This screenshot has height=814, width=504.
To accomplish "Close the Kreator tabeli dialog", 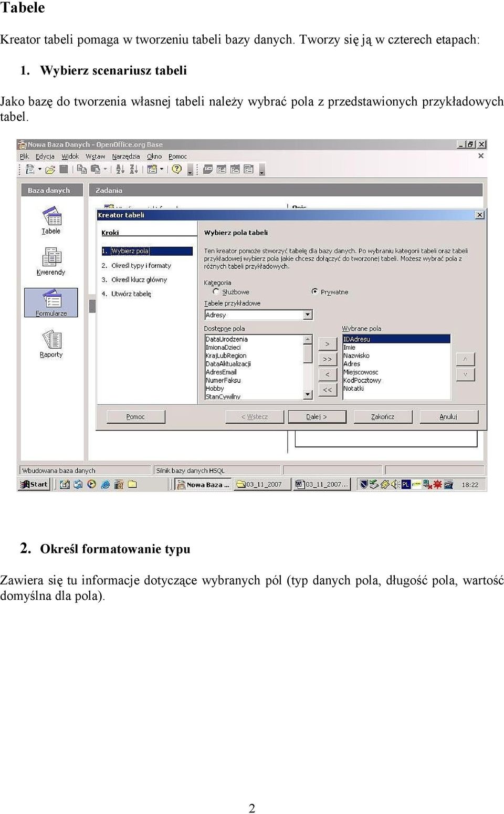I will [480, 215].
